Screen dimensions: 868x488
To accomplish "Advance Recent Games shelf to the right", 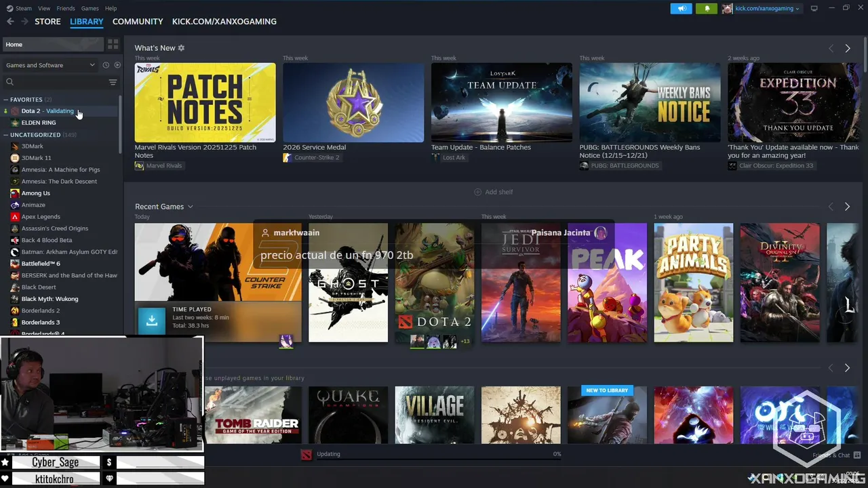I will 847,207.
